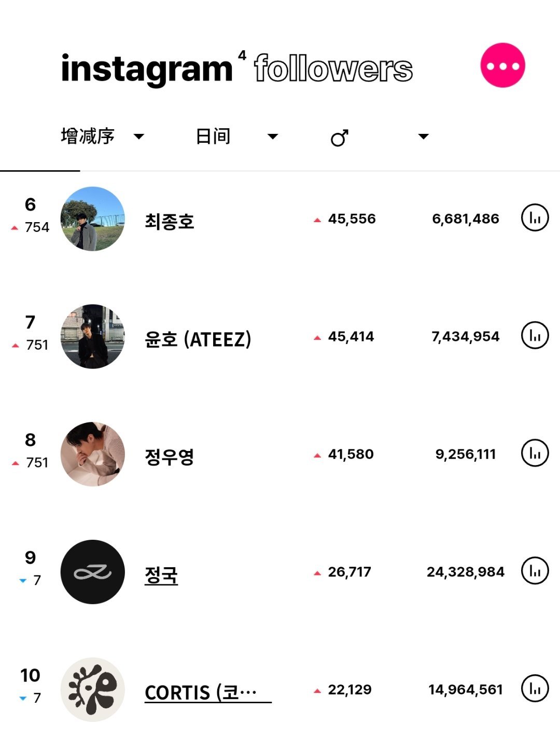Image resolution: width=560 pixels, height=752 pixels.
Task: View 윤호 (ATEEZ) profile photo
Action: tap(93, 336)
